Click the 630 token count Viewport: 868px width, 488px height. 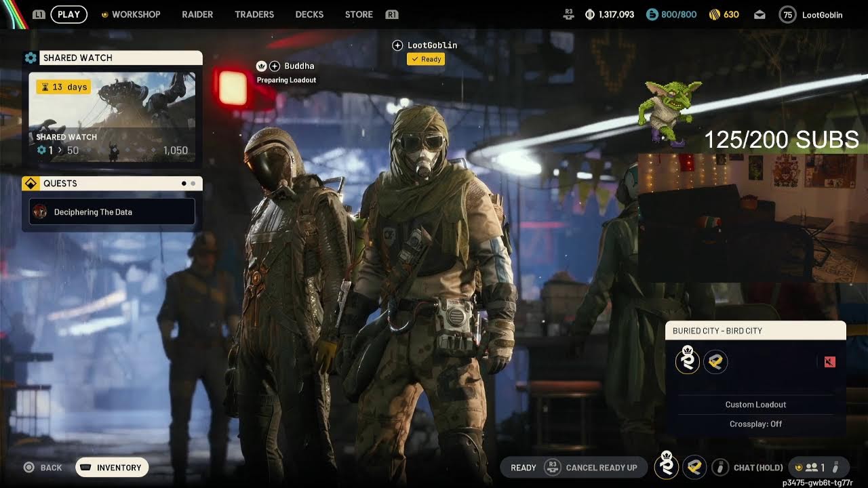tap(731, 14)
